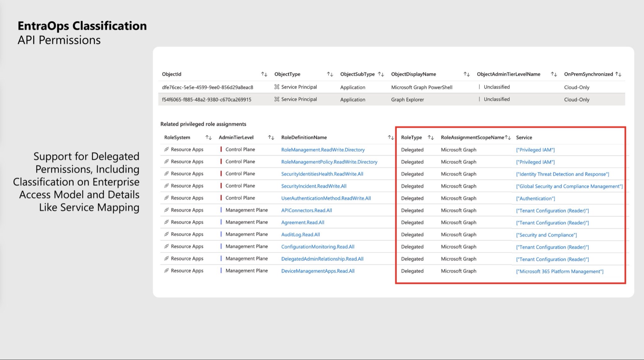Select the Graph Explorer row
The image size is (644, 360).
coord(407,100)
